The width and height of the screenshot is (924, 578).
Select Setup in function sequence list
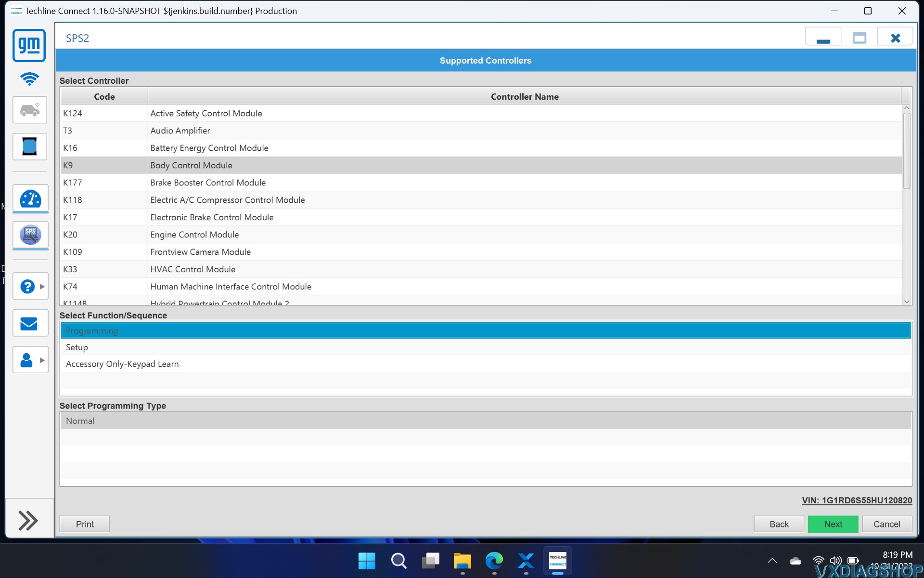tap(77, 347)
